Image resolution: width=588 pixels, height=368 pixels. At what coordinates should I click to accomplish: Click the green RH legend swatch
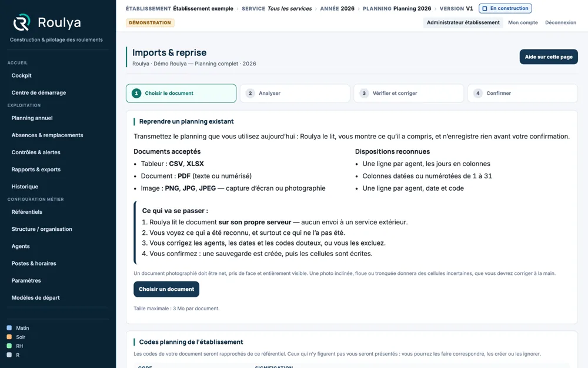tap(9, 346)
